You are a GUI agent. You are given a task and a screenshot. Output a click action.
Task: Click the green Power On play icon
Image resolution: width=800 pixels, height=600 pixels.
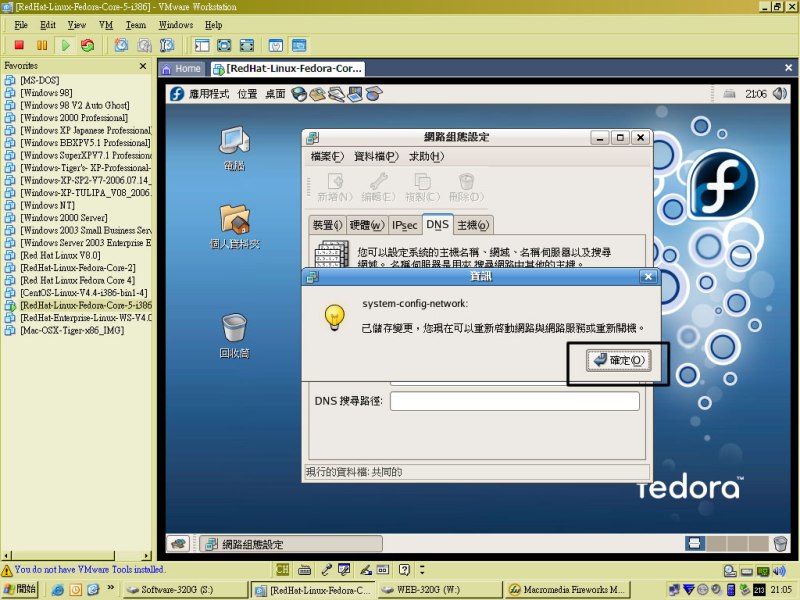pos(65,45)
